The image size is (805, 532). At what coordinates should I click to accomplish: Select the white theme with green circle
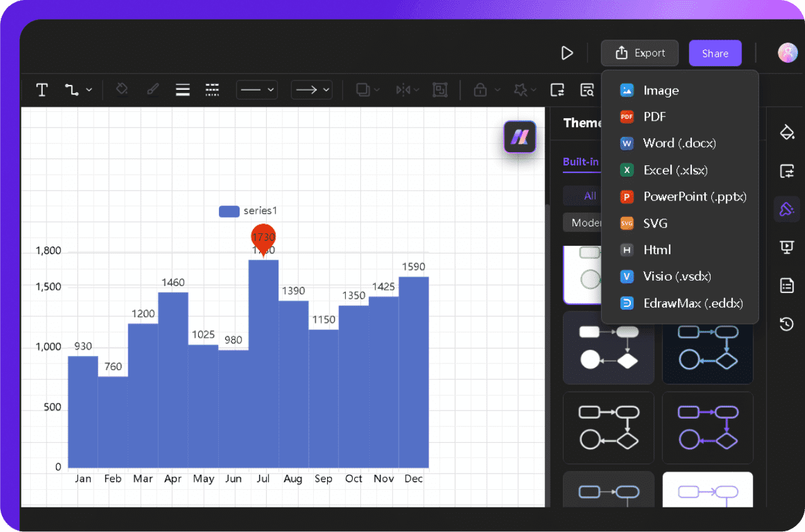point(582,275)
